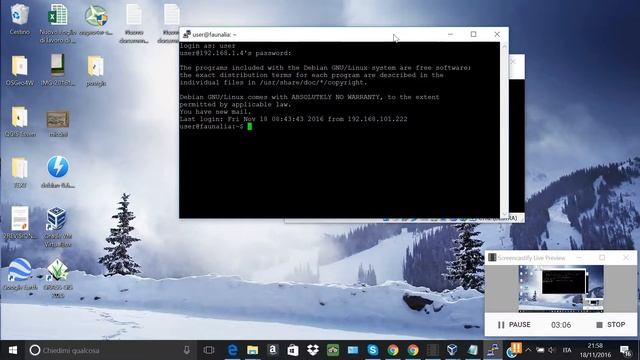Open VirtualBox cube icon in the taskbar

click(x=452, y=350)
